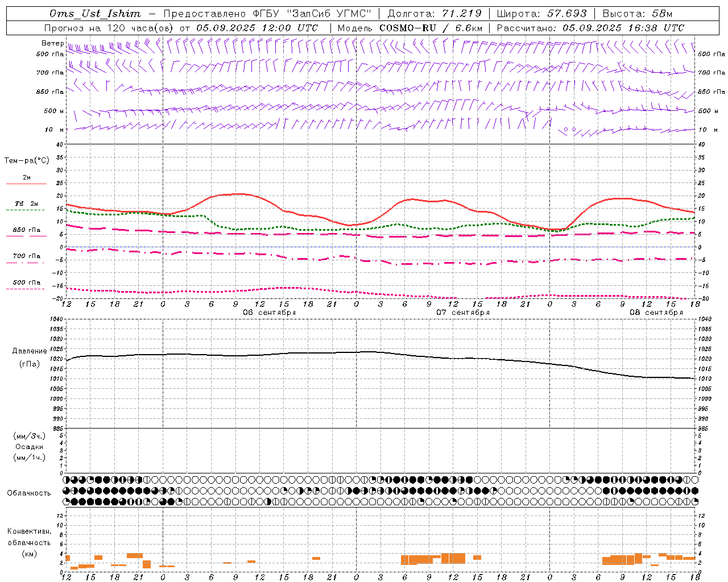Click the Конвективн. panel label
Screen dimensions: 728x582
[x=29, y=531]
